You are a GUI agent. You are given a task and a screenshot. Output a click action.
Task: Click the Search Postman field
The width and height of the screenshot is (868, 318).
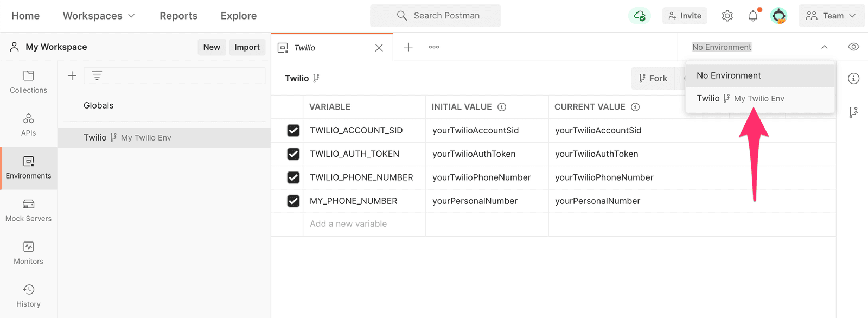pyautogui.click(x=435, y=16)
